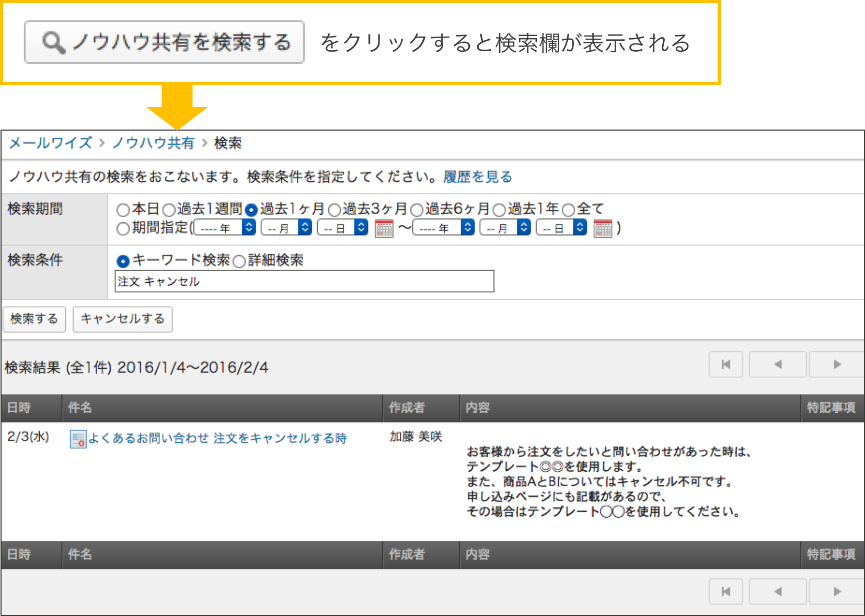This screenshot has height=616, width=865.
Task: Open the end day dropdown
Action: (x=561, y=228)
